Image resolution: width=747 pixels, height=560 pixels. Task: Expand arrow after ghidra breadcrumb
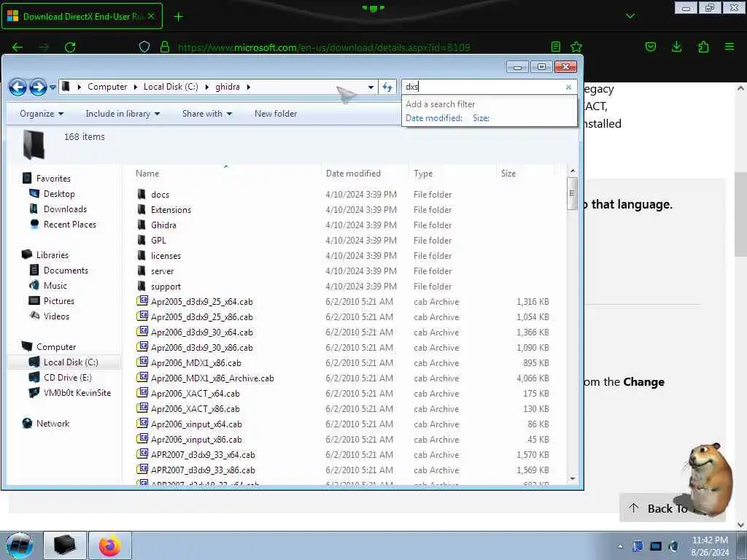pyautogui.click(x=248, y=87)
